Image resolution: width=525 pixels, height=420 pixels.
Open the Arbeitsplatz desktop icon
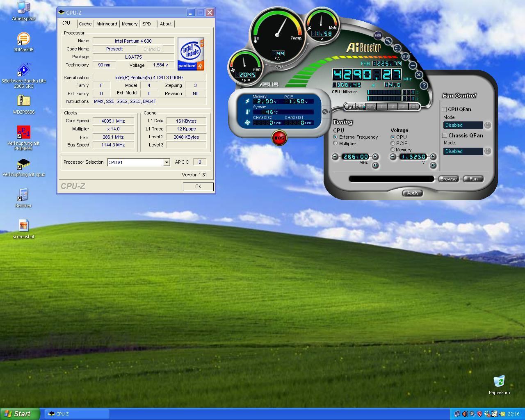pyautogui.click(x=23, y=11)
